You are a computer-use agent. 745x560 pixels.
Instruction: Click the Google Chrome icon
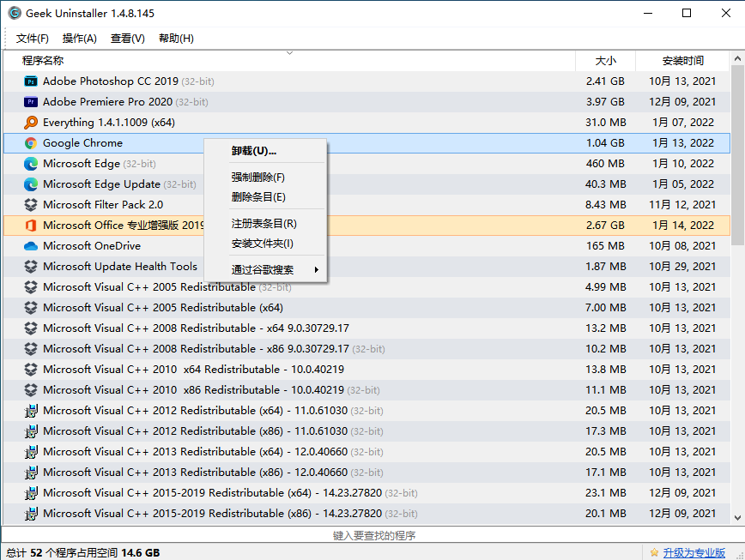pyautogui.click(x=31, y=143)
